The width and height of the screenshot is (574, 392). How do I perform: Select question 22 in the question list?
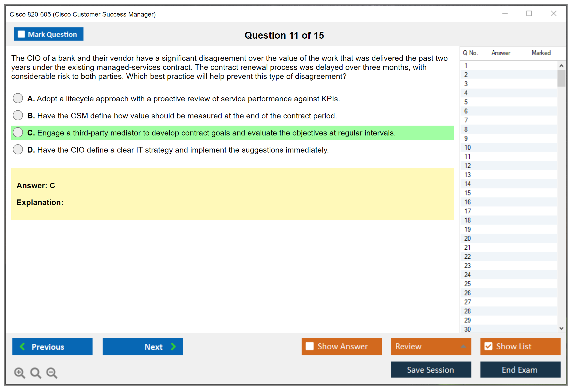(467, 257)
